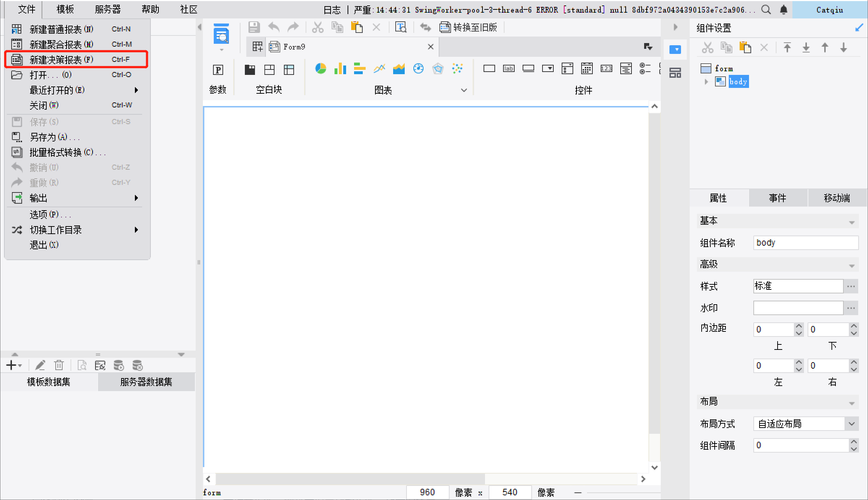Click the 转换至旧版 button
The height and width of the screenshot is (500, 868).
(468, 27)
